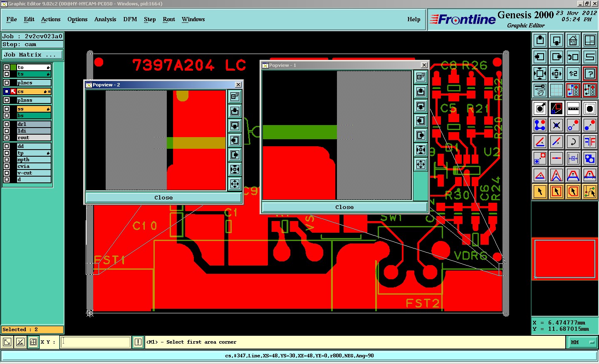
Task: Select the polygon arrow select tool
Action: (x=573, y=192)
